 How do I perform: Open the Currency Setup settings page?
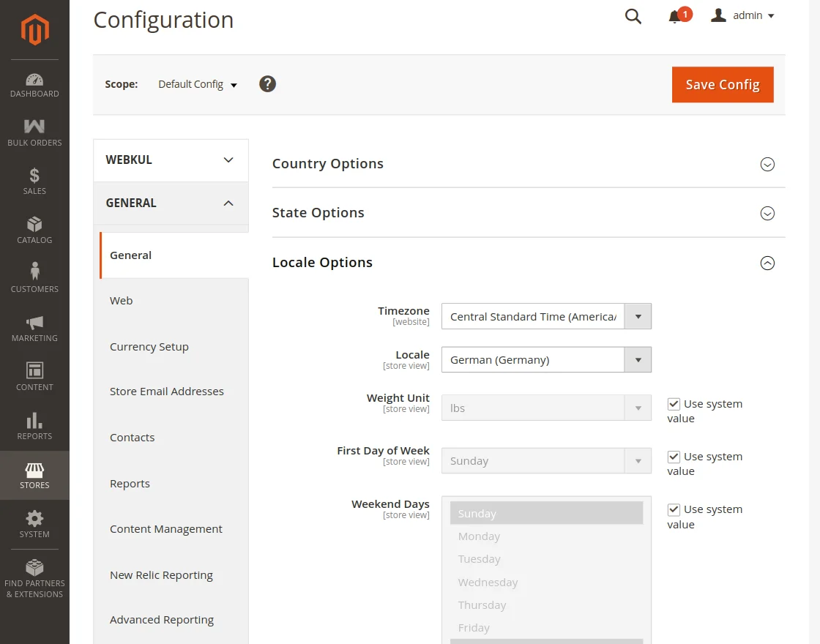(x=149, y=346)
